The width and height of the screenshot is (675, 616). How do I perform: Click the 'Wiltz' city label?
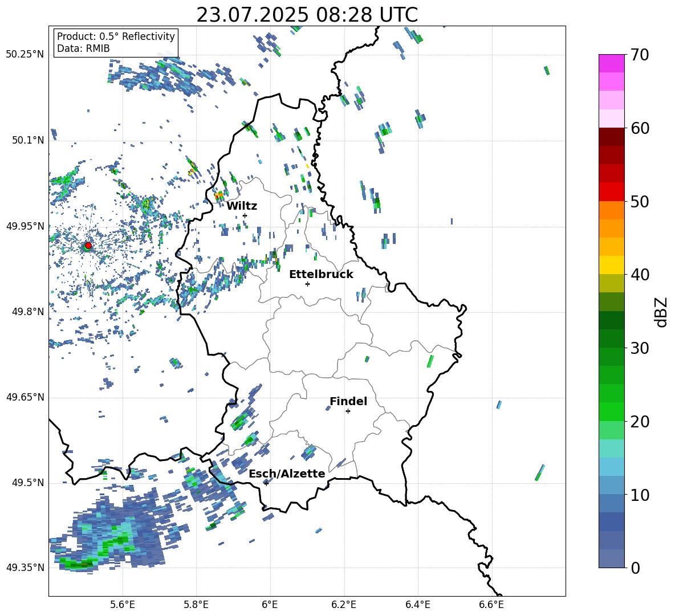click(x=242, y=206)
